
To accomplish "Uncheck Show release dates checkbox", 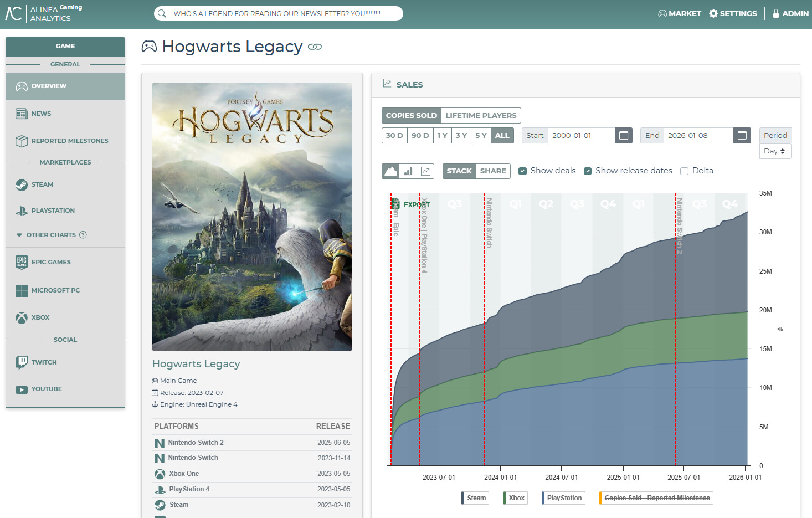I will pos(588,171).
